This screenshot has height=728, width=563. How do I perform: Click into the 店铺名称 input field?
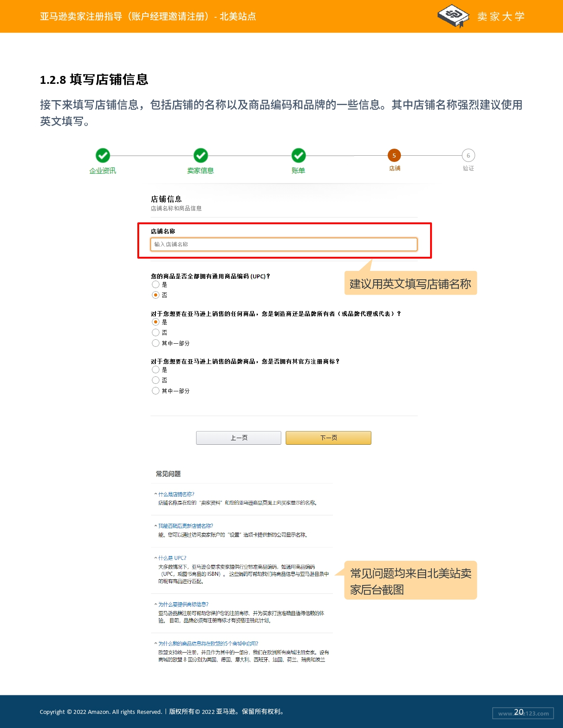[x=284, y=244]
